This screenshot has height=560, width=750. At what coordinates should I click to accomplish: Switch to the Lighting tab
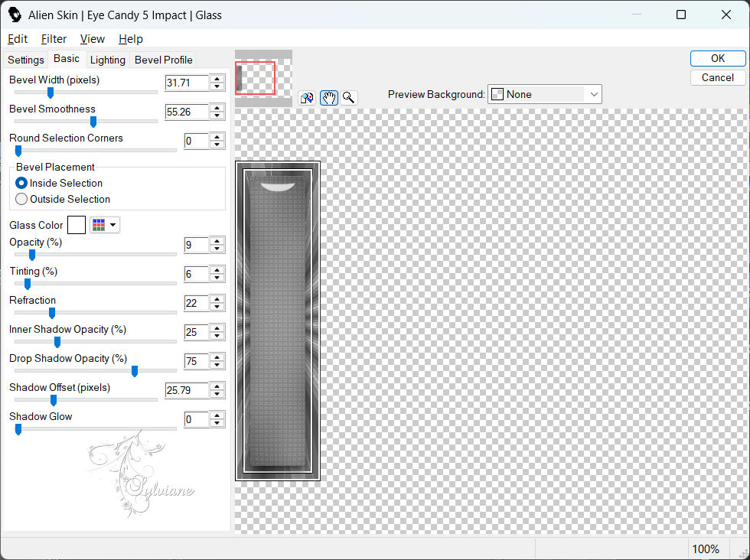click(x=108, y=60)
